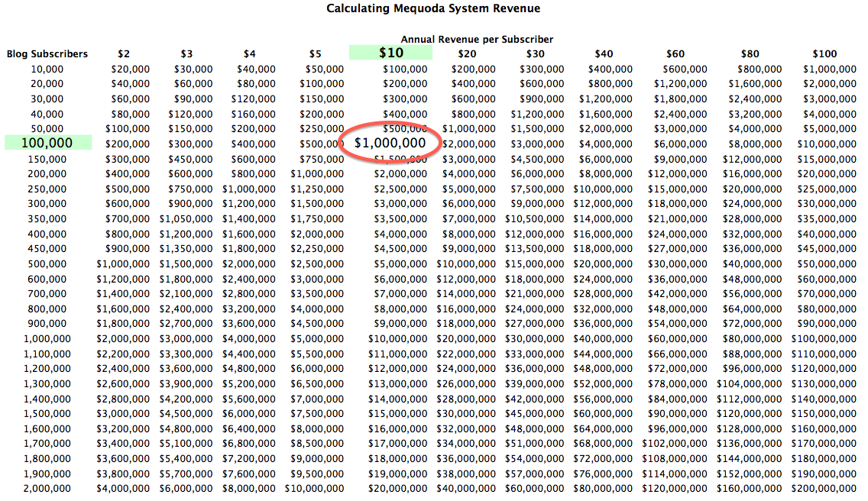Select $750,000 in the 150,000 subscribers row
The width and height of the screenshot is (868, 501).
point(322,160)
